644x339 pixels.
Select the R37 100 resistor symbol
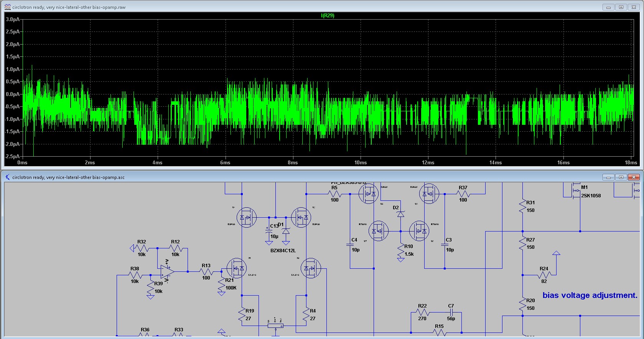click(x=463, y=194)
